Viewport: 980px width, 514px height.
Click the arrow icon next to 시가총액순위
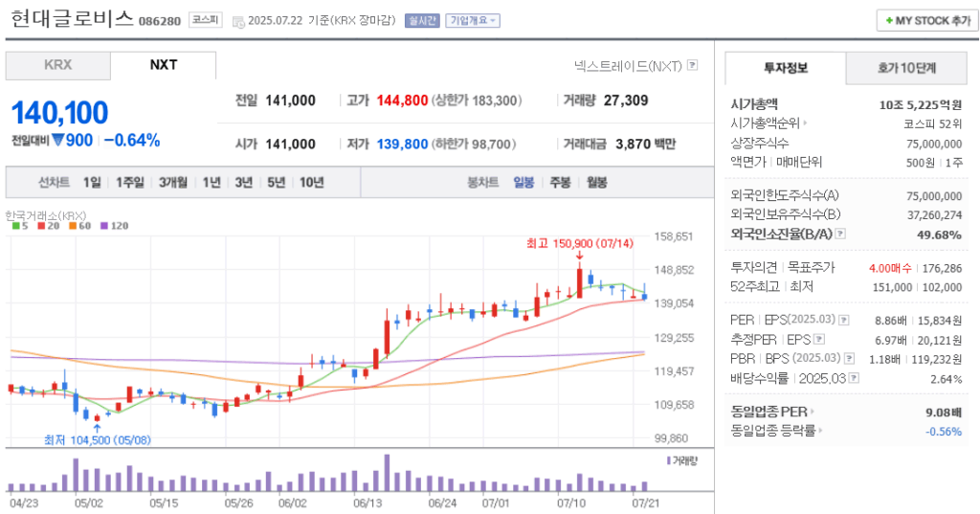(804, 123)
